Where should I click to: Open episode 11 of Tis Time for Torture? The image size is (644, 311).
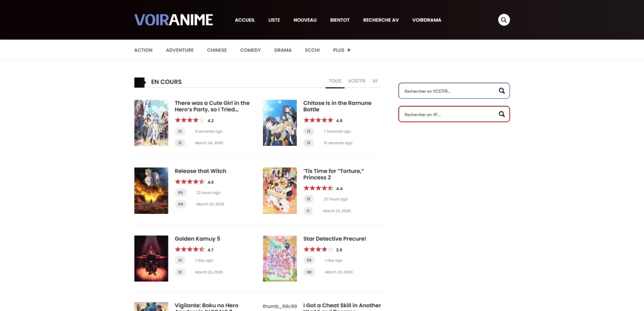(309, 211)
